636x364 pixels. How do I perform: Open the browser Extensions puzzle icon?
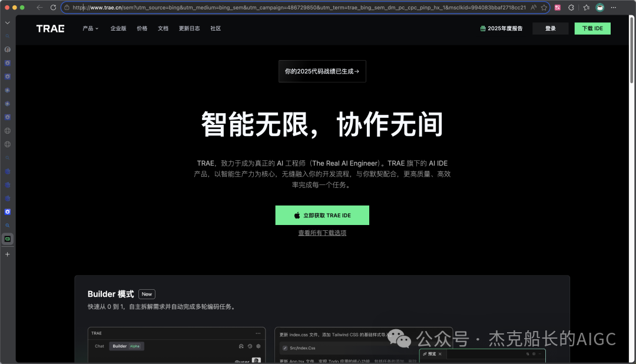pyautogui.click(x=571, y=7)
